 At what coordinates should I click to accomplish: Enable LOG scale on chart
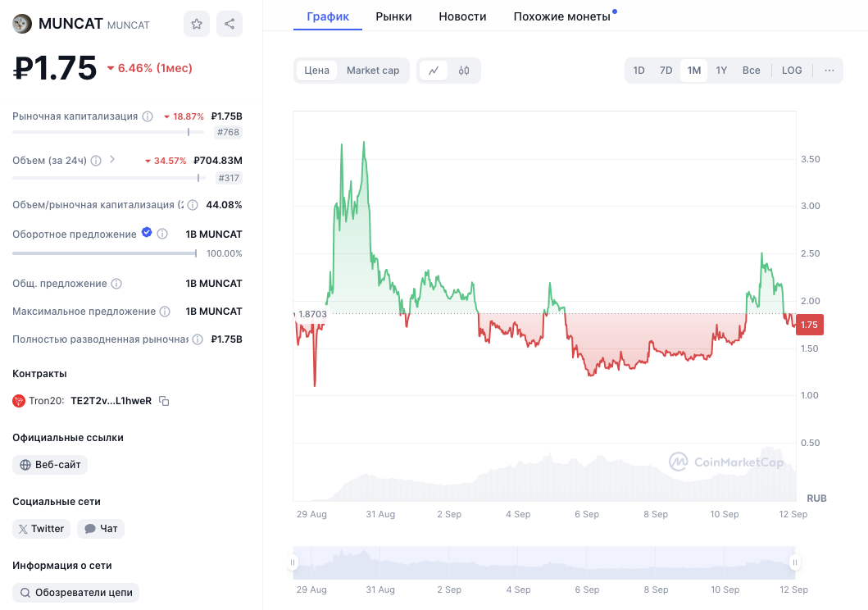click(792, 71)
